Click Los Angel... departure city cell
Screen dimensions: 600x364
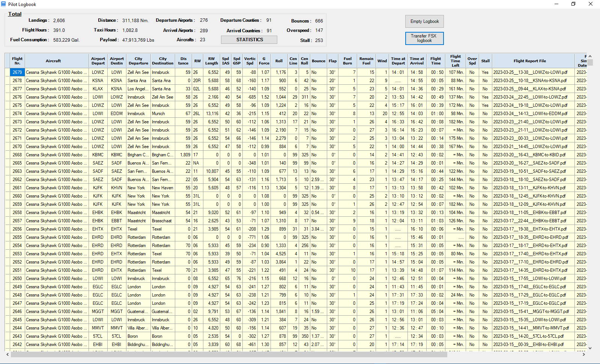pyautogui.click(x=138, y=89)
